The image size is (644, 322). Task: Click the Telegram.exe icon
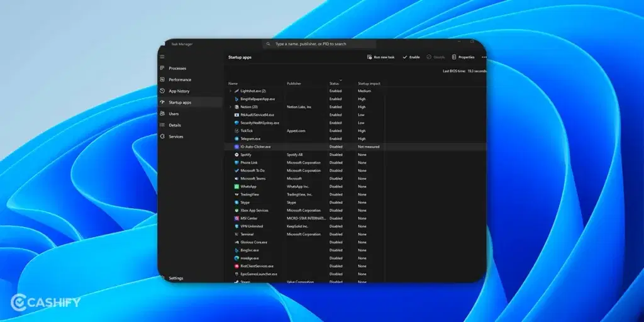coord(236,139)
